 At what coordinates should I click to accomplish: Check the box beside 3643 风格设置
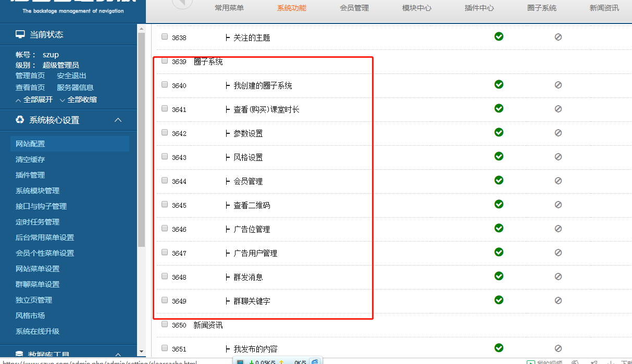(x=165, y=157)
